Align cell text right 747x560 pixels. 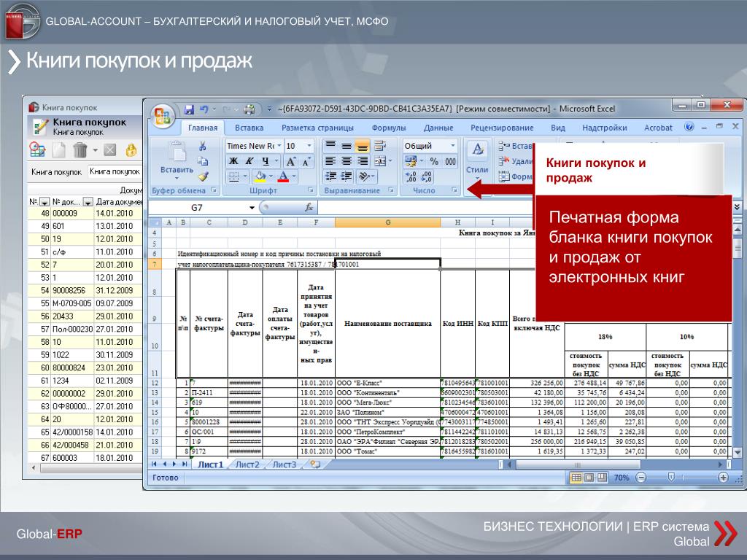(362, 161)
